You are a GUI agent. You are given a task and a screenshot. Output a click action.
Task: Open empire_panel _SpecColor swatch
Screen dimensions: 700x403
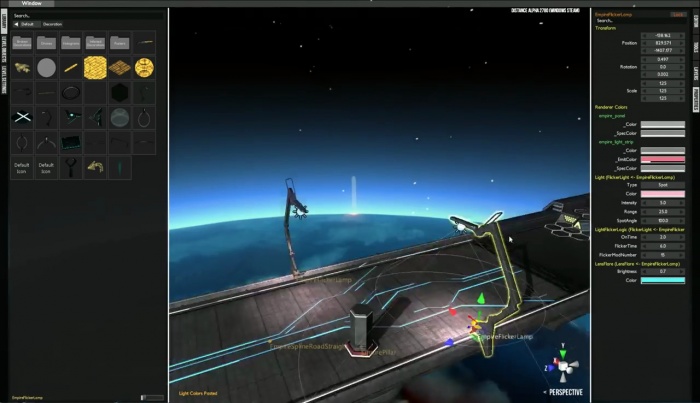(x=663, y=133)
